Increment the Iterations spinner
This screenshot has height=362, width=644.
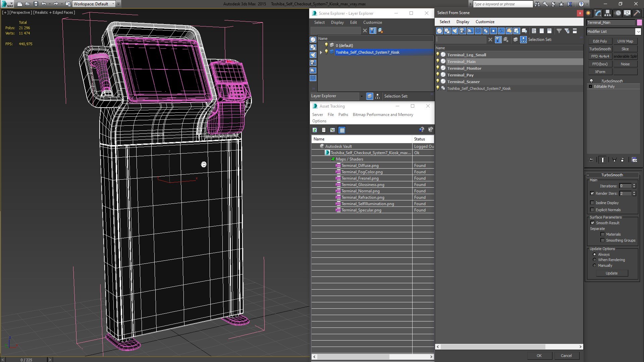[x=634, y=185]
